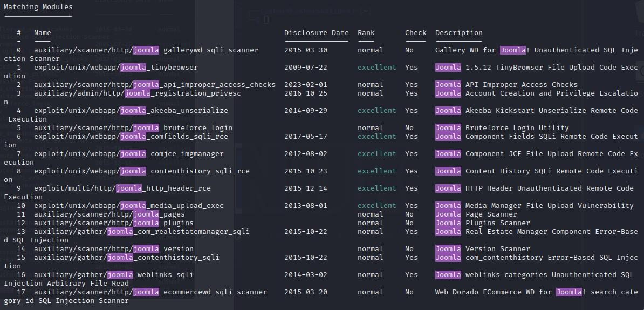Click description 'Joomla Page Scanner'
Image resolution: width=644 pixels, height=310 pixels.
coord(476,214)
